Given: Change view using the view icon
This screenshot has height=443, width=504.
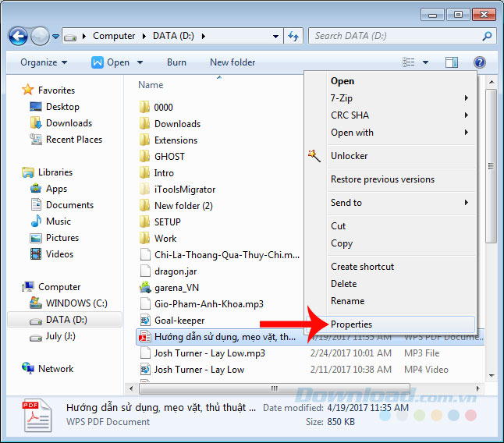Looking at the screenshot, I should (409, 62).
